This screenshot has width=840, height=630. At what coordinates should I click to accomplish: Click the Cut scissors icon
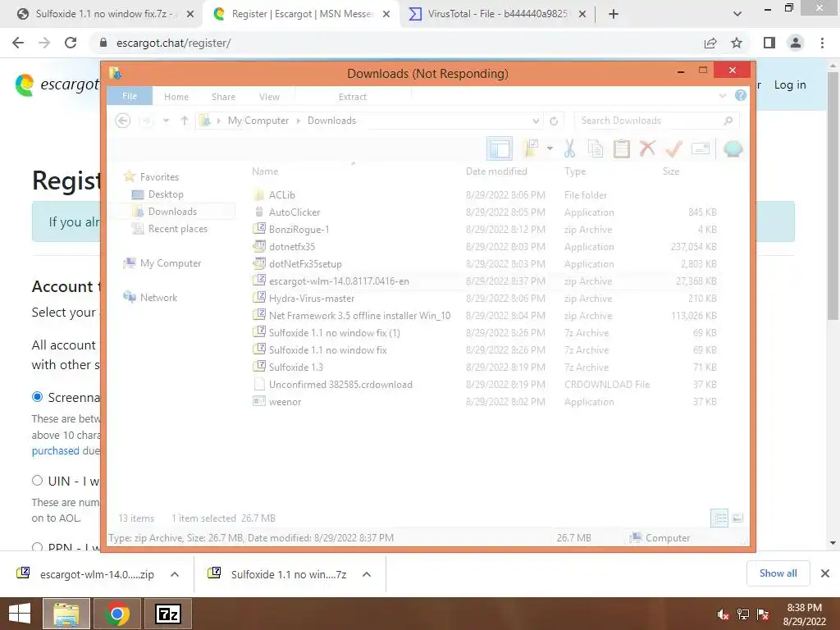pos(569,148)
